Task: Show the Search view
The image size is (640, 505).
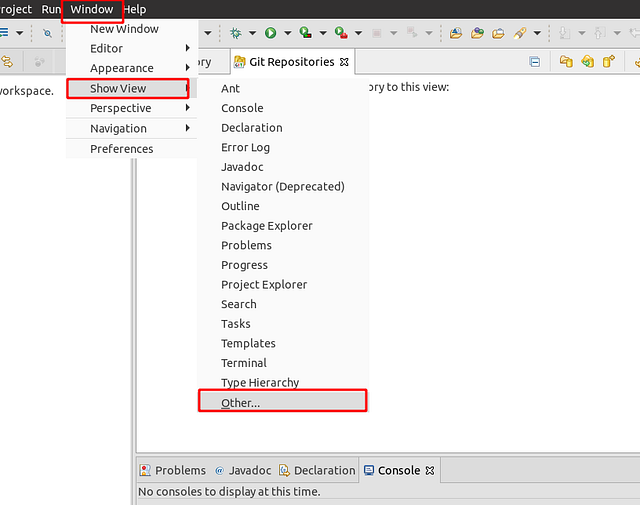Action: 283,304
